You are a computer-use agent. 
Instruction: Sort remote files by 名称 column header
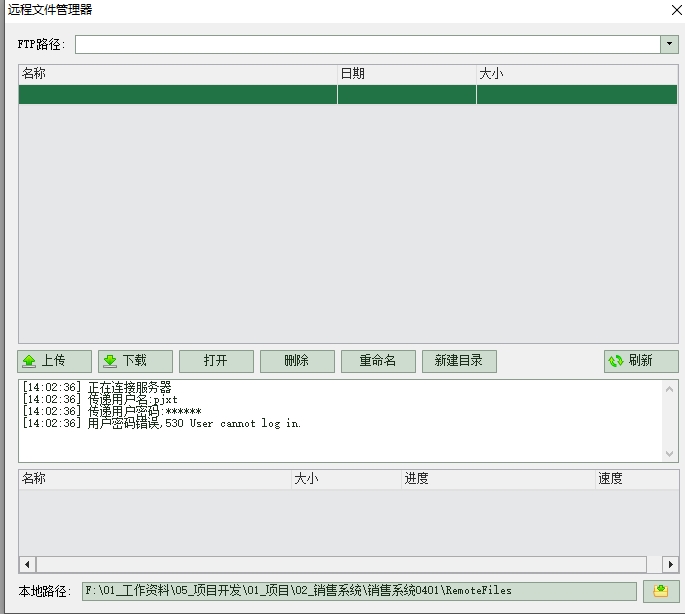(177, 74)
